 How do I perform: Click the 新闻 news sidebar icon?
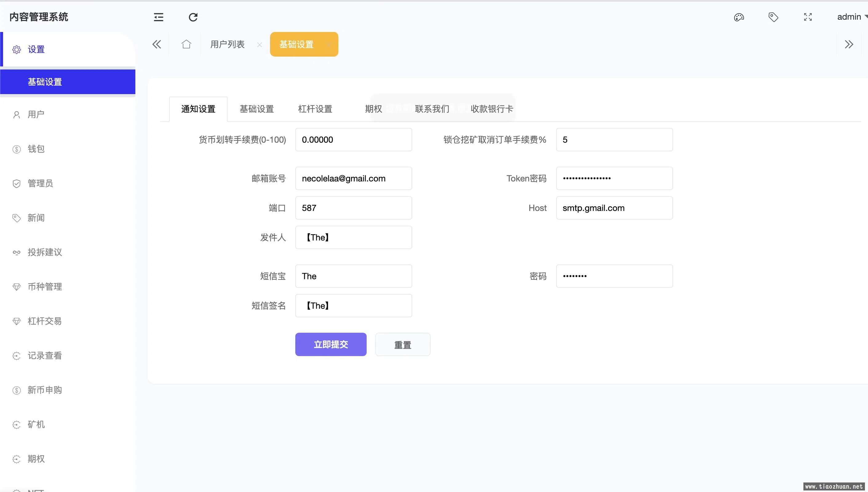pos(16,217)
